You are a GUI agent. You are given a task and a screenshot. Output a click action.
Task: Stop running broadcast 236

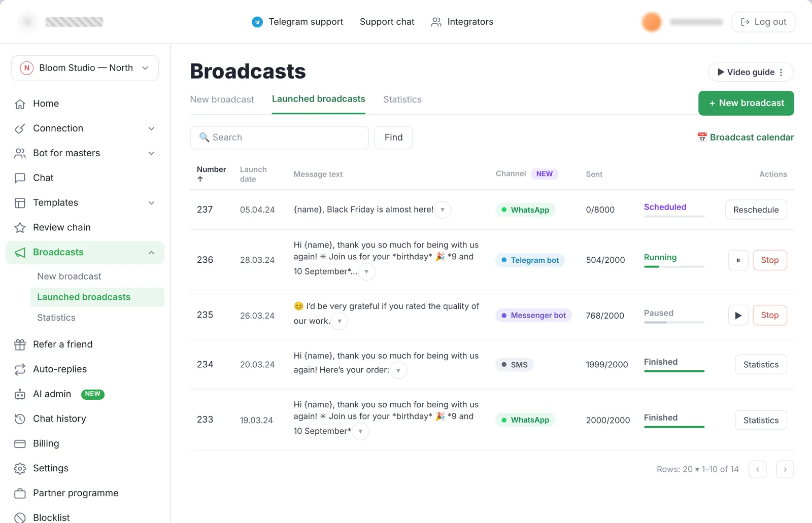pyautogui.click(x=770, y=260)
